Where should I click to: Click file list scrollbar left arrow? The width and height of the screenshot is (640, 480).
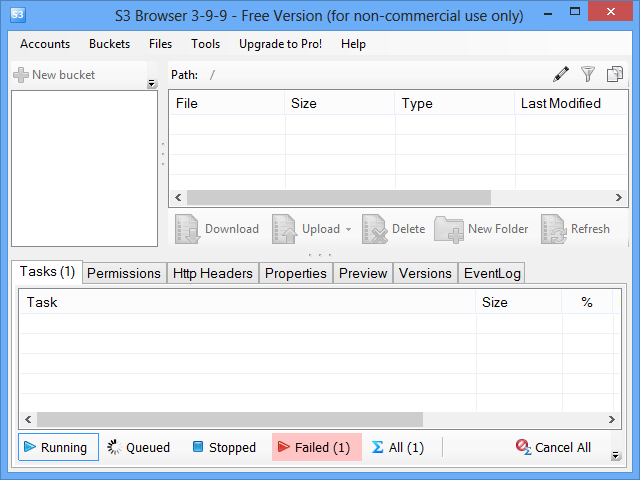click(178, 198)
